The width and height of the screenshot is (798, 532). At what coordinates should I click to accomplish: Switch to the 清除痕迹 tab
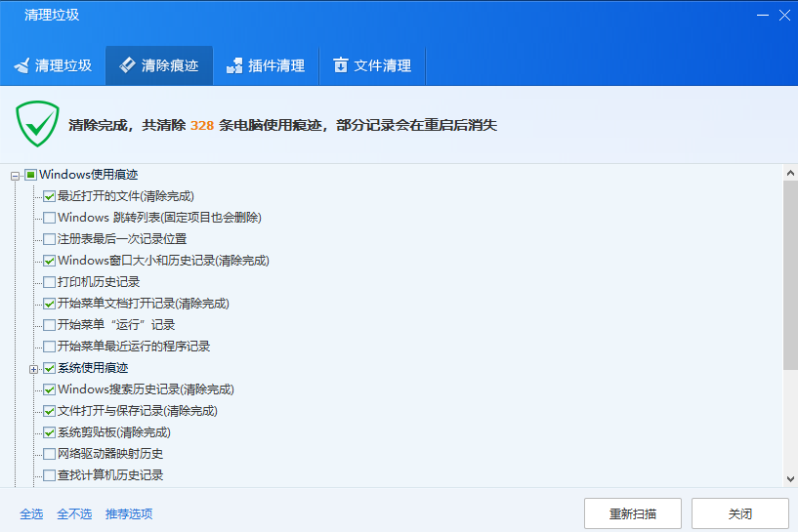point(159,65)
